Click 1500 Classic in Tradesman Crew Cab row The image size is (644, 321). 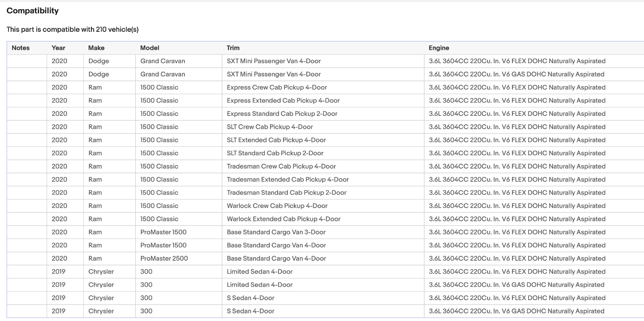159,167
